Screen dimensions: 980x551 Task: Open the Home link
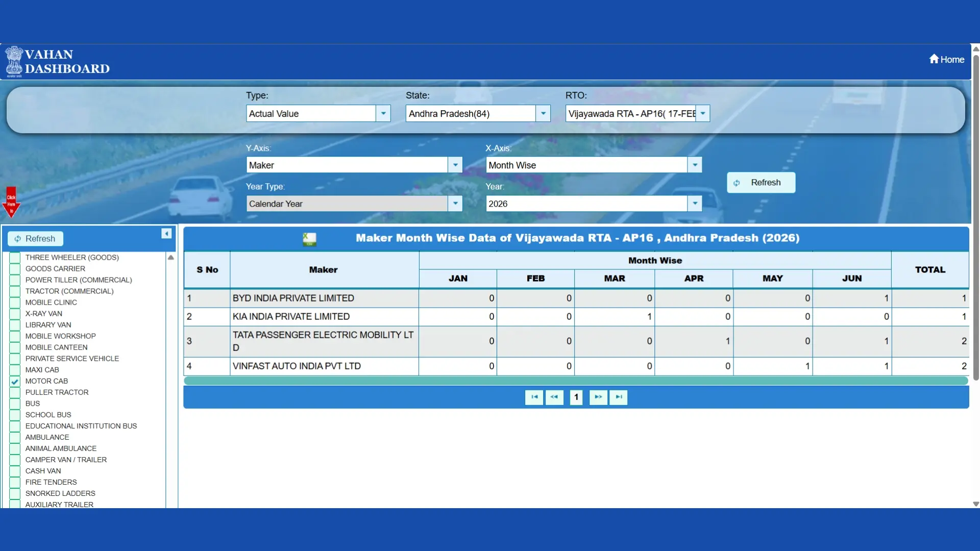coord(947,59)
